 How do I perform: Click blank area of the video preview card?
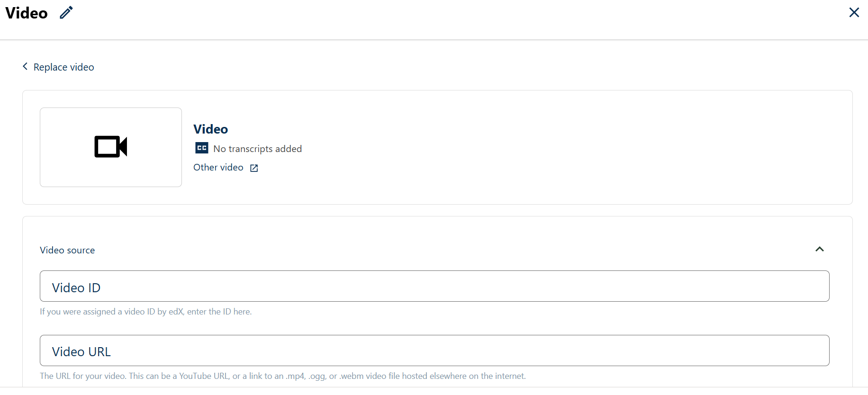[x=569, y=147]
